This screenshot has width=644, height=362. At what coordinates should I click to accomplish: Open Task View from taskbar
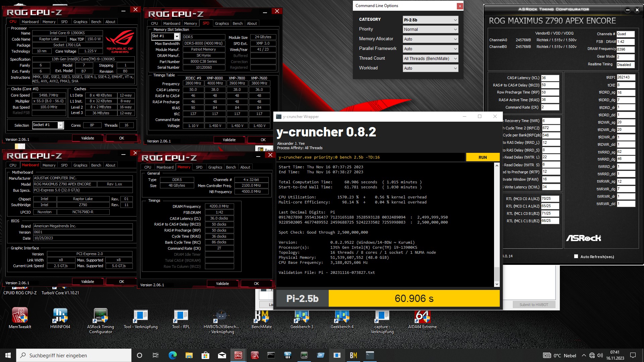pyautogui.click(x=156, y=355)
